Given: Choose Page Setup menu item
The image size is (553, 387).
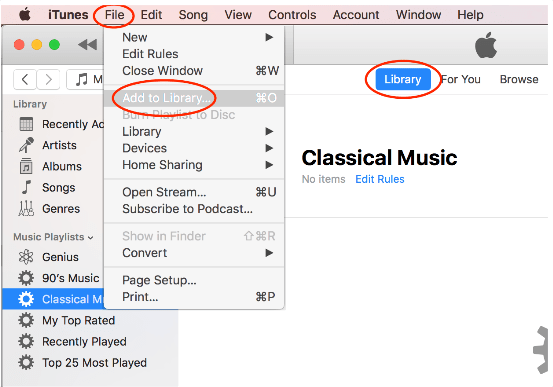Looking at the screenshot, I should coord(194,280).
